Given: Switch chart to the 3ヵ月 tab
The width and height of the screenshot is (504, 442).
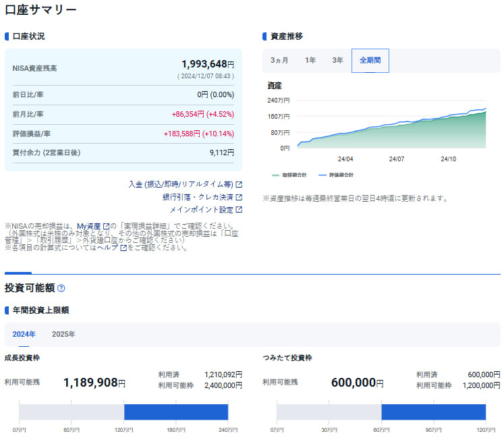Looking at the screenshot, I should coord(279,60).
